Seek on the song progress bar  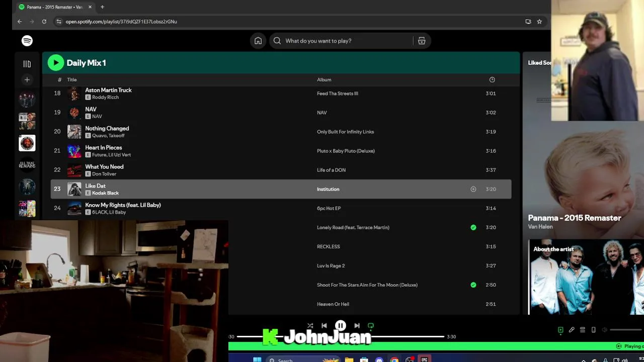click(341, 336)
